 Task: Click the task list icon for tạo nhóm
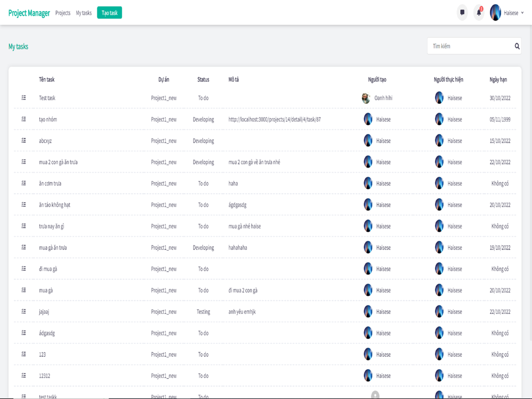(24, 119)
